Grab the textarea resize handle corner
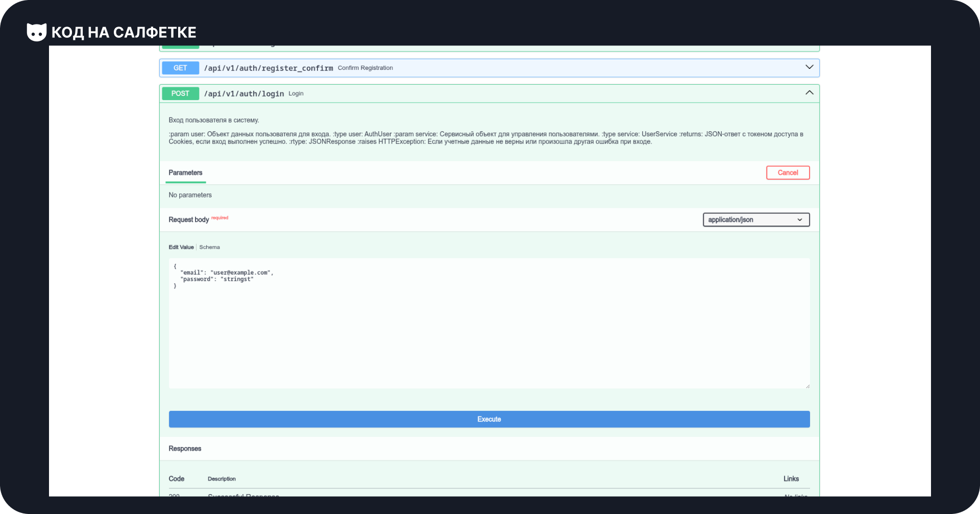Screen dimensions: 980x514 pos(807,386)
